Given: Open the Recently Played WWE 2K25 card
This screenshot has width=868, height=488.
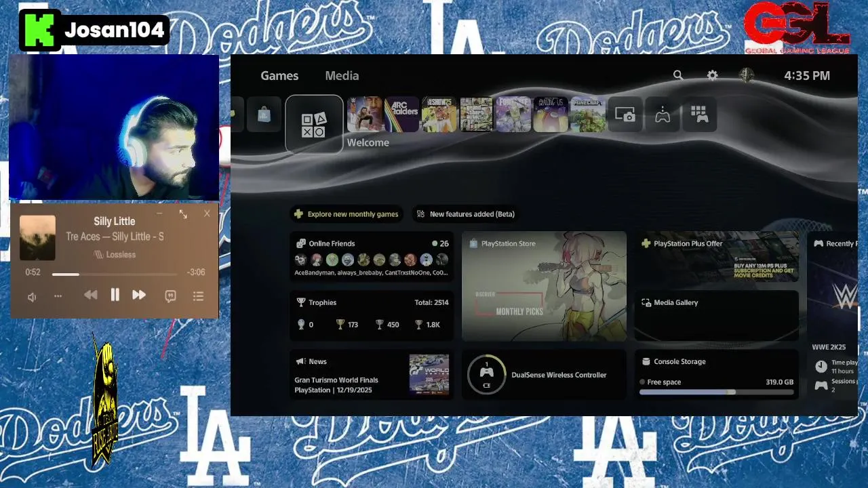Looking at the screenshot, I should (832, 316).
